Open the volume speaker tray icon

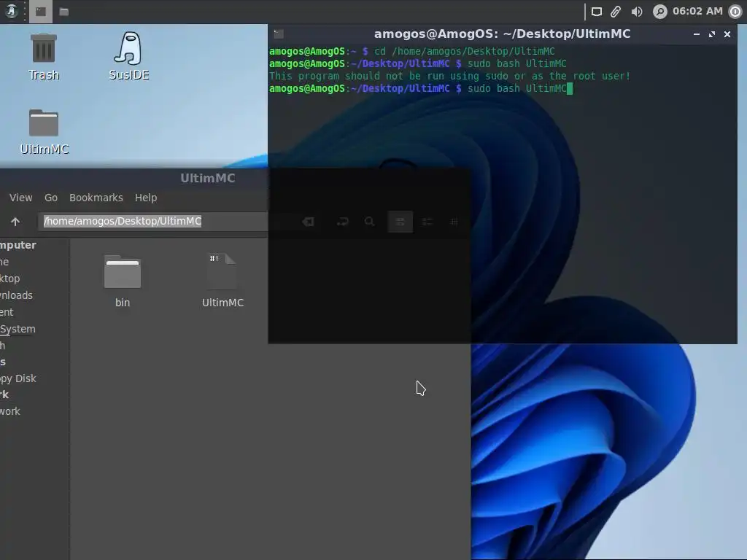point(637,12)
